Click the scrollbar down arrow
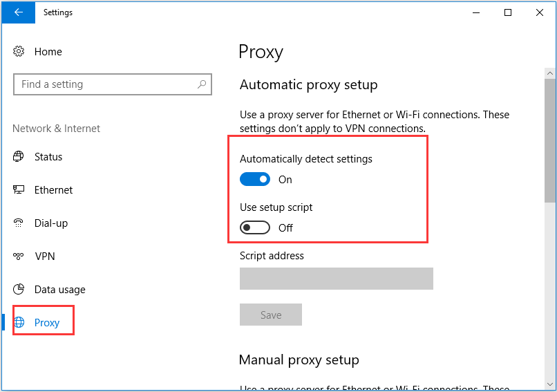The image size is (557, 392). [x=550, y=384]
